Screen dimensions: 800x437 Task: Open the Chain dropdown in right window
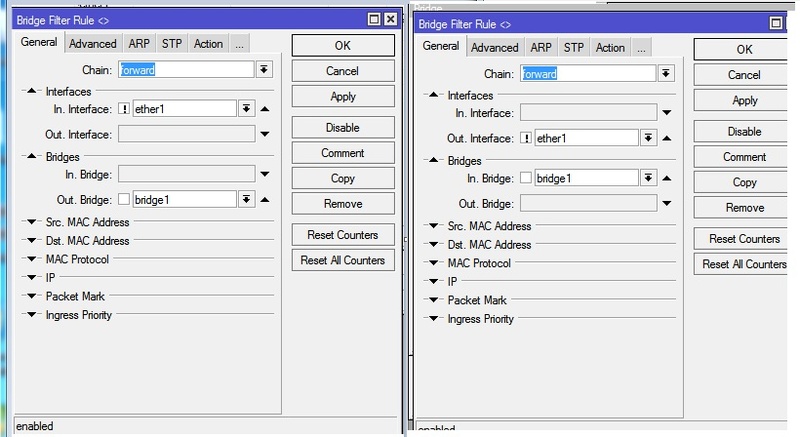pyautogui.click(x=666, y=74)
